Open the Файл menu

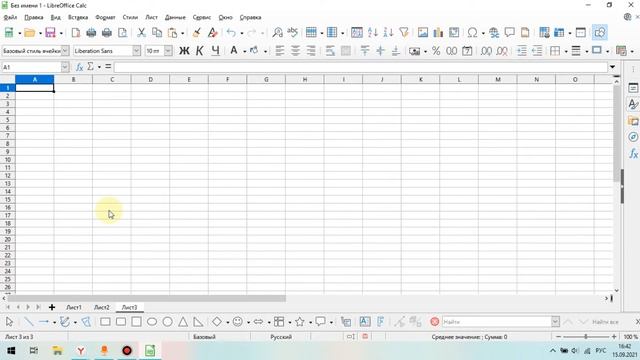tap(10, 18)
